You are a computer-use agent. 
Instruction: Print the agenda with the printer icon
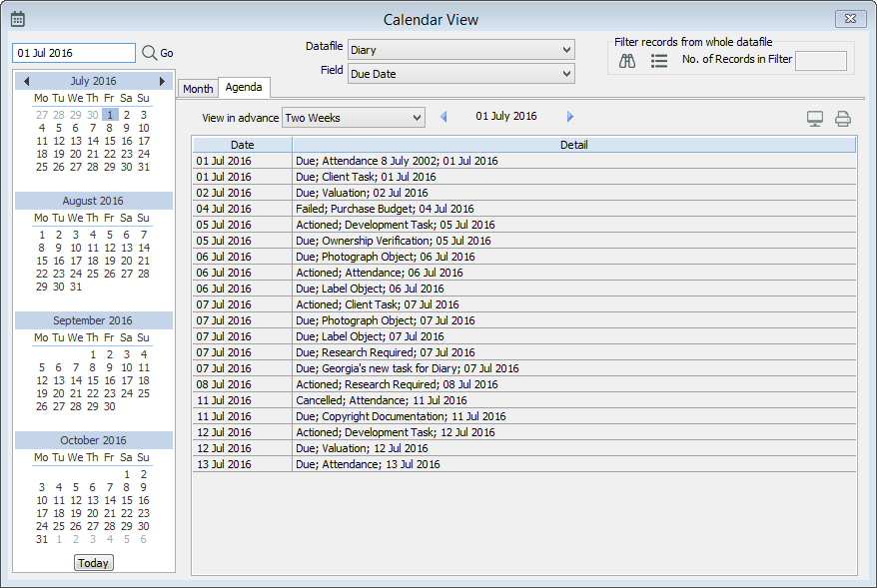tap(843, 119)
